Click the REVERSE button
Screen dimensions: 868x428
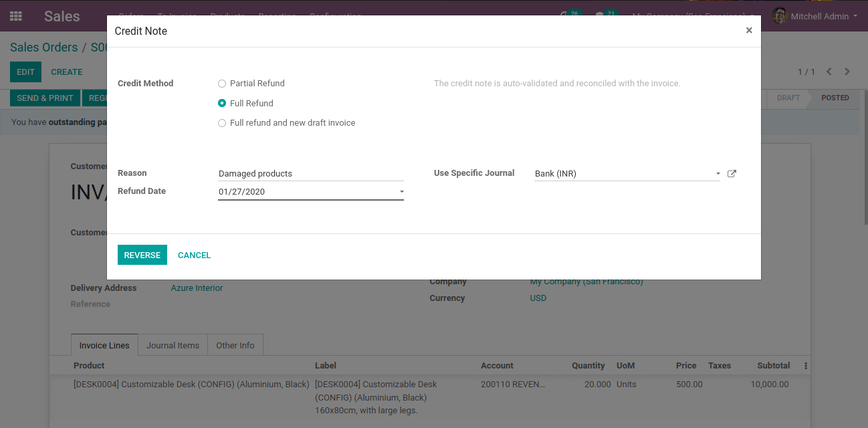pos(142,255)
